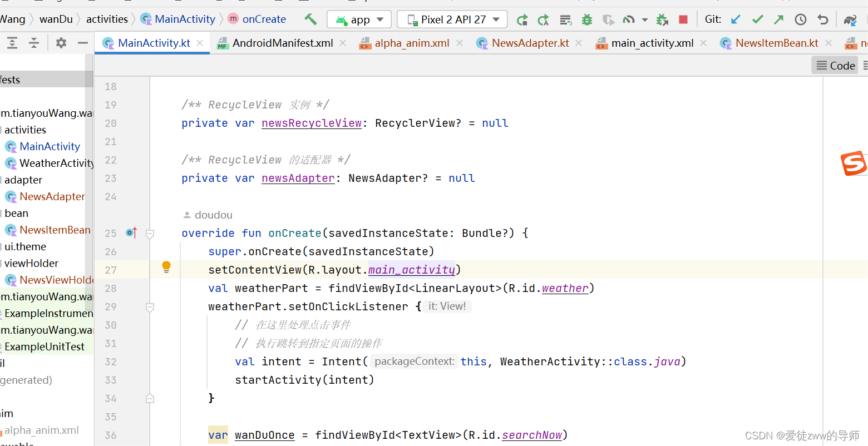The height and width of the screenshot is (446, 868).
Task: Open ExampleInstrumentedTest in the project tree
Action: click(x=48, y=313)
